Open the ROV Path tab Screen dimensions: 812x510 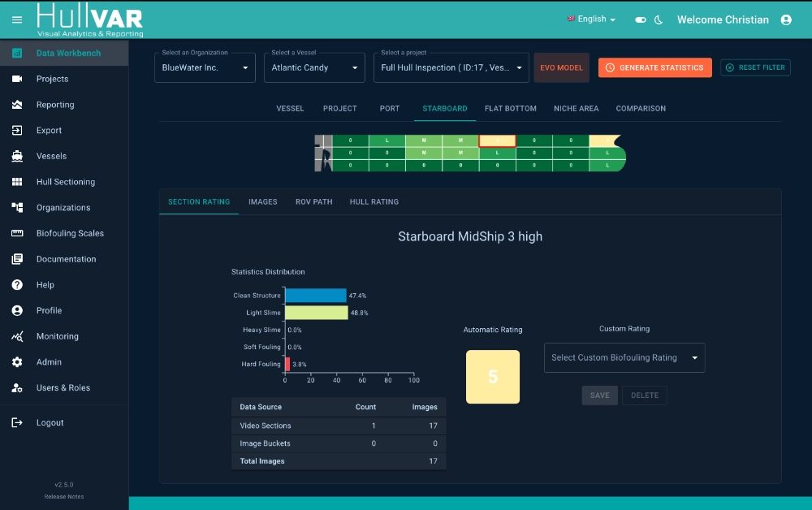[x=313, y=202]
